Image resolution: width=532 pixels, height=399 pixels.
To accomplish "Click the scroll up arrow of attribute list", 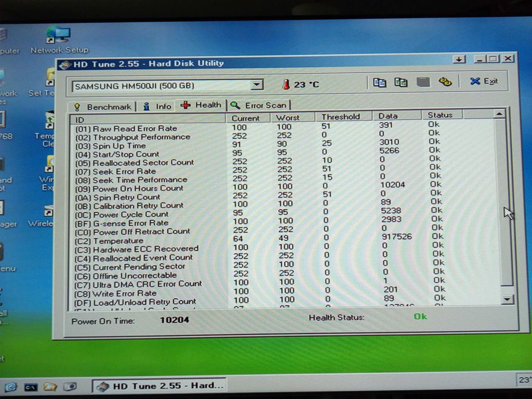I will pyautogui.click(x=499, y=114).
